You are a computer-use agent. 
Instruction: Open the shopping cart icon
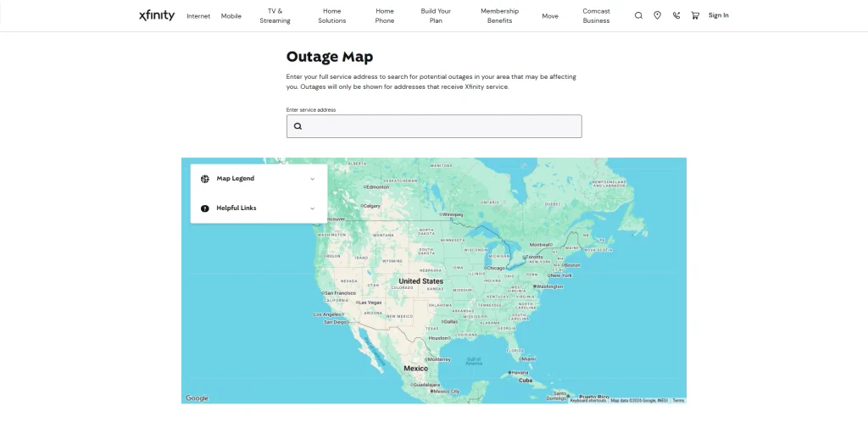(695, 15)
